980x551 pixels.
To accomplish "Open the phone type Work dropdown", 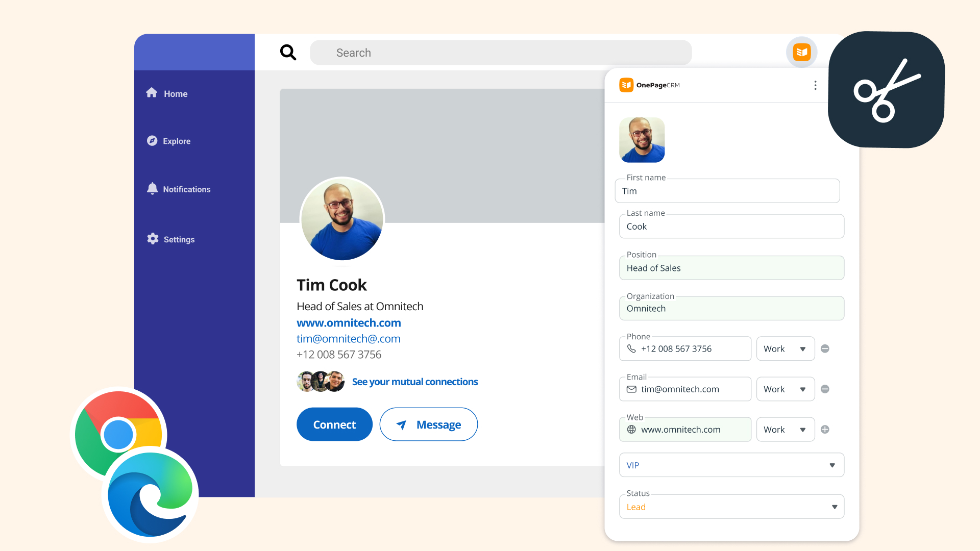I will point(785,349).
